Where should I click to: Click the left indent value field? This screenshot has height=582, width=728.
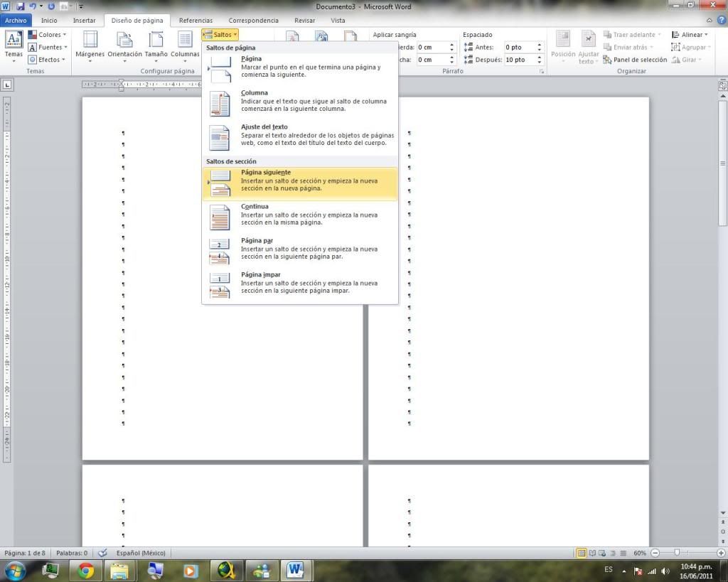point(432,48)
